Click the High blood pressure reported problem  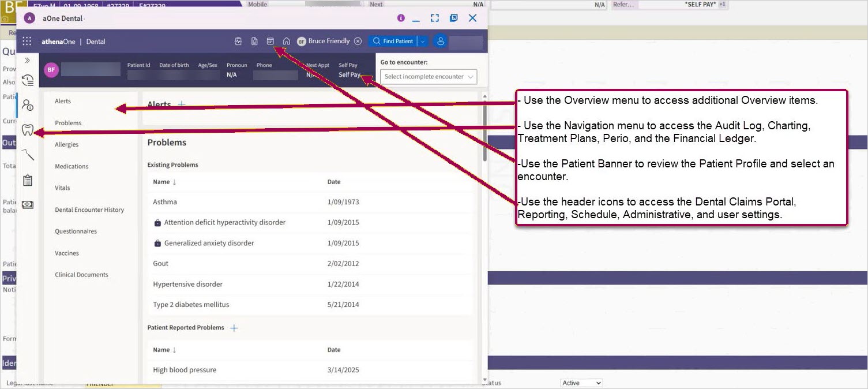click(185, 370)
